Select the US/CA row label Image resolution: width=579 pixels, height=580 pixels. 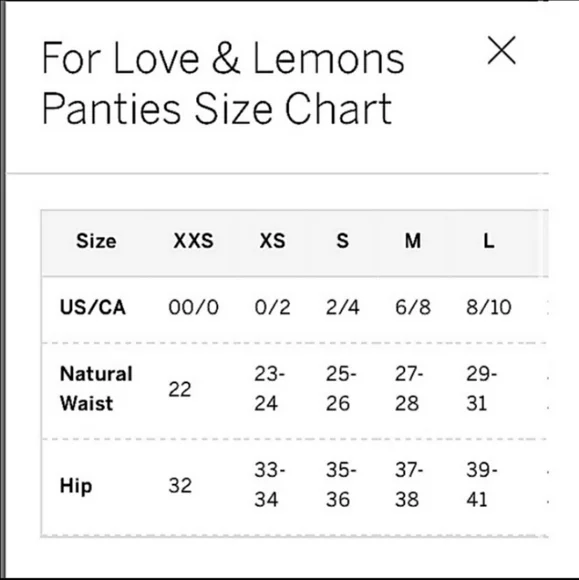92,307
